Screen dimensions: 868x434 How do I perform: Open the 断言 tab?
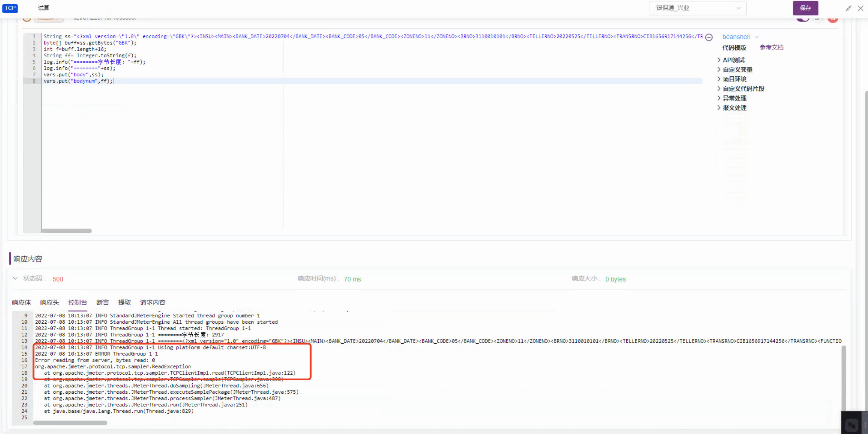[102, 302]
